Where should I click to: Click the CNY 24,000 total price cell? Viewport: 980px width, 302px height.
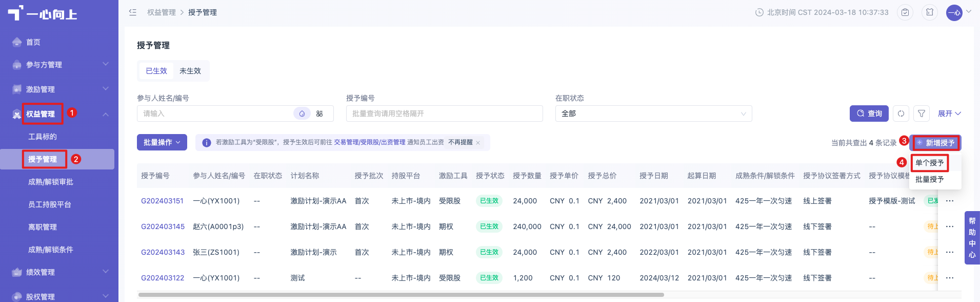[x=609, y=226]
